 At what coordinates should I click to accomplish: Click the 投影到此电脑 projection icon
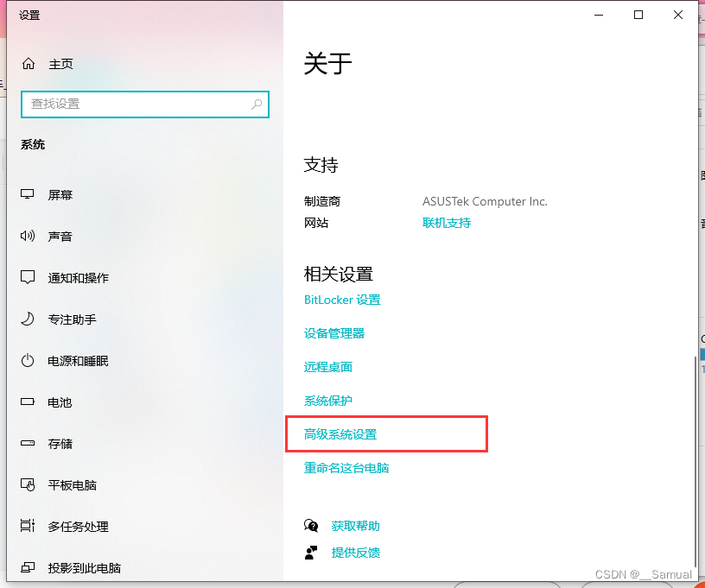[x=28, y=567]
